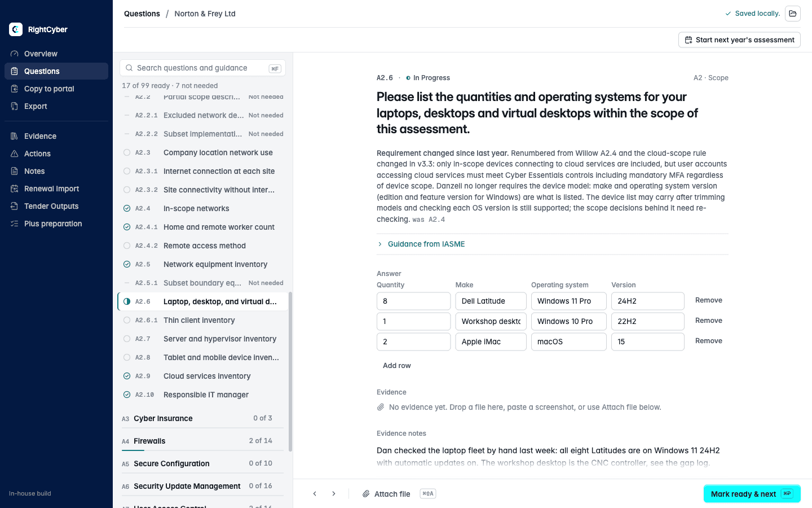812x508 pixels.
Task: Expand the A6 Security Update Management section
Action: pyautogui.click(x=202, y=486)
